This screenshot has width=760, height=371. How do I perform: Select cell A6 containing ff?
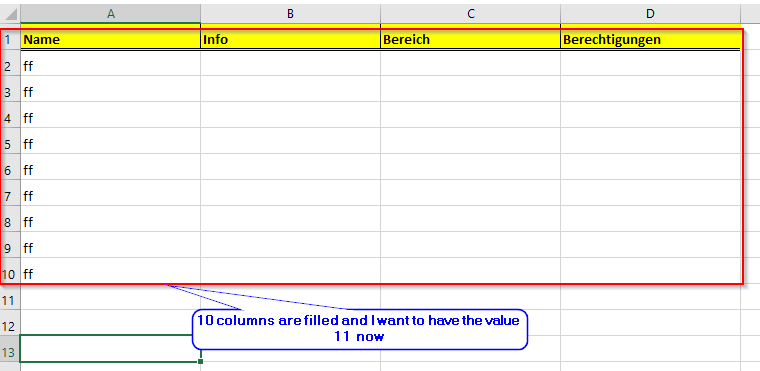pyautogui.click(x=111, y=170)
